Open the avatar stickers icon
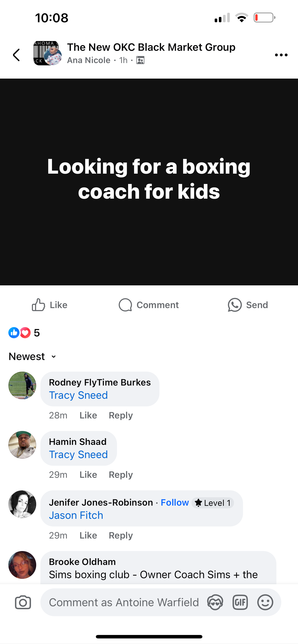 215,602
